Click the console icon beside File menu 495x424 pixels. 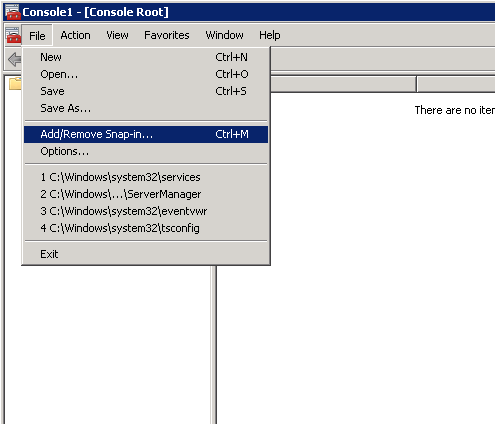13,35
